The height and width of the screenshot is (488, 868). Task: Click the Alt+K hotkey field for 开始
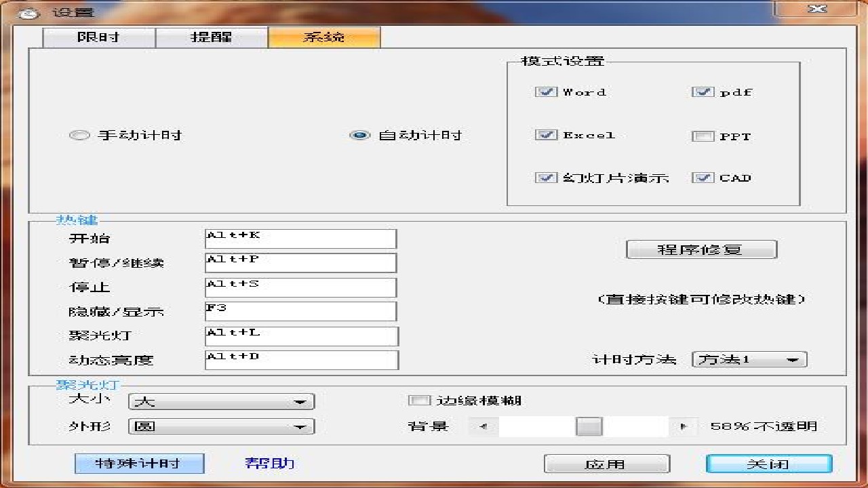click(x=300, y=239)
